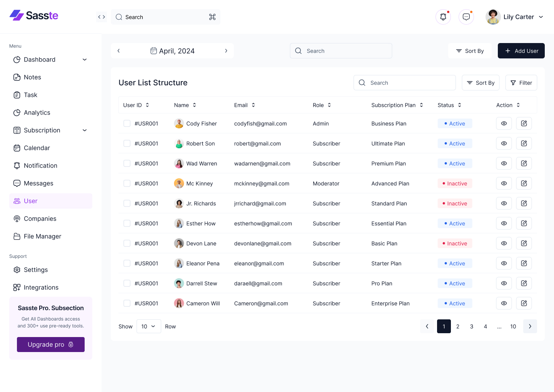This screenshot has height=392, width=554.
Task: Click the Upgrade pro button
Action: (50, 344)
